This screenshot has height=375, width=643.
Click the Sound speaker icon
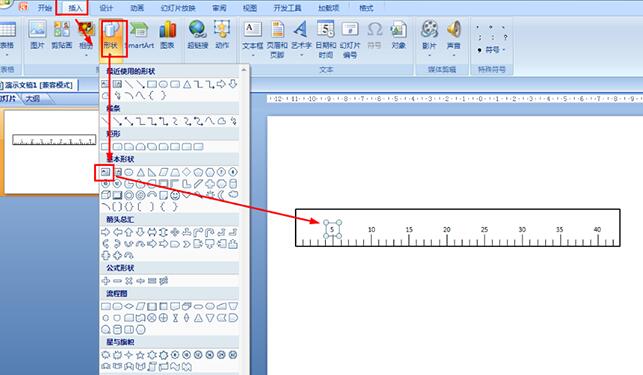(x=454, y=36)
